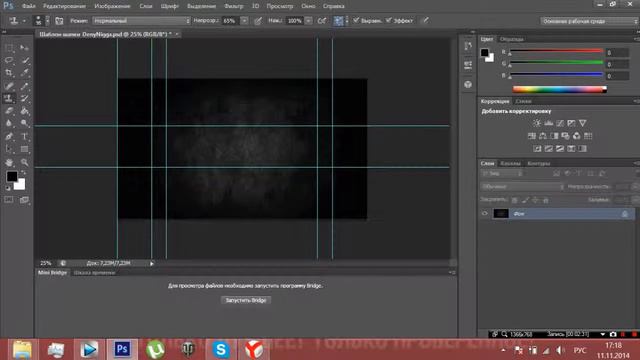Viewport: 640px width, 360px height.
Task: Select the Quick Selection tool
Action: tap(24, 60)
